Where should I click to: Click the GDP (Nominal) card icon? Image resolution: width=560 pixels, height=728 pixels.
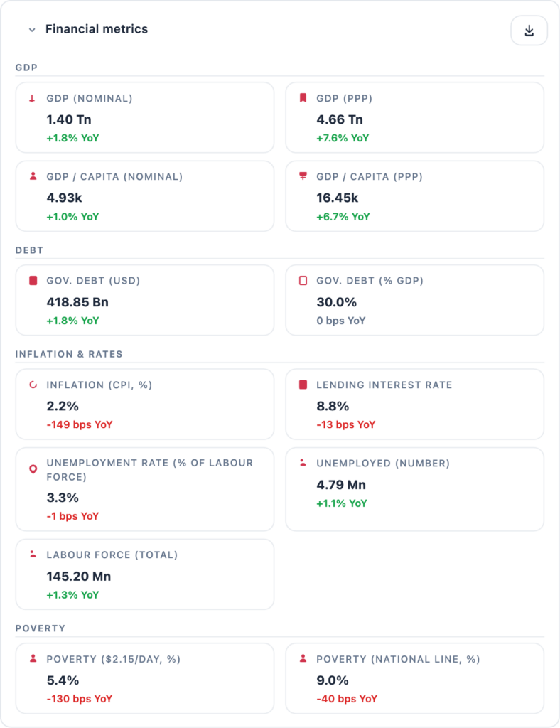point(32,99)
